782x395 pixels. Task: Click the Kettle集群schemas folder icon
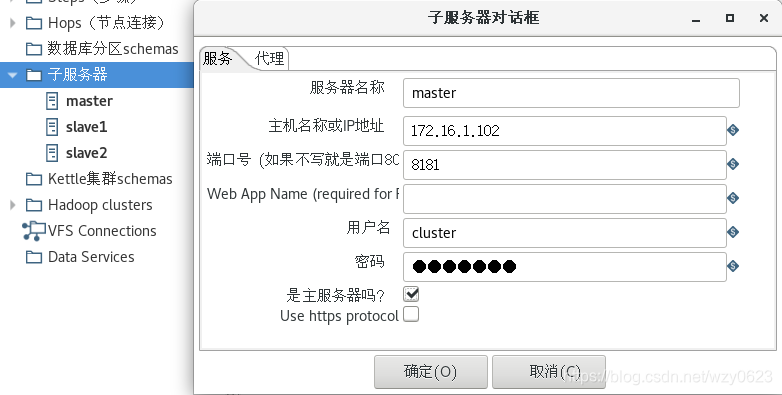point(34,179)
